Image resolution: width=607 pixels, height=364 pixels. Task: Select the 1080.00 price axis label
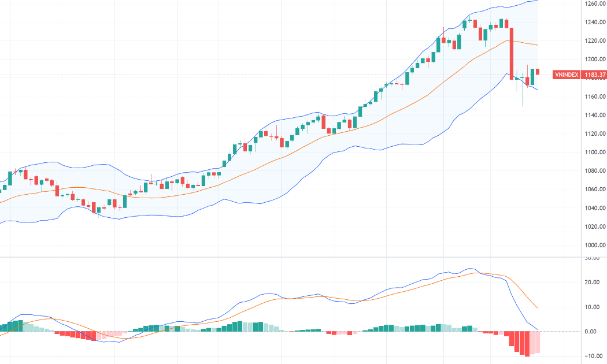[x=595, y=170]
